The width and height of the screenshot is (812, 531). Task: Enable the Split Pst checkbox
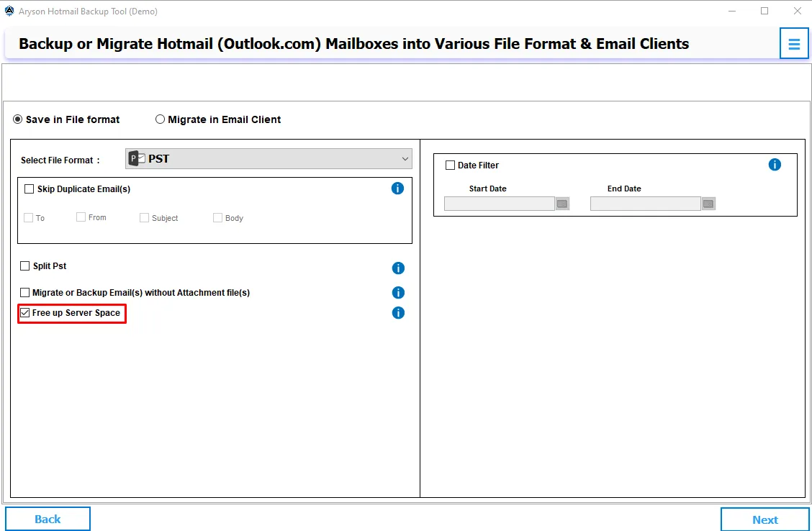click(25, 266)
